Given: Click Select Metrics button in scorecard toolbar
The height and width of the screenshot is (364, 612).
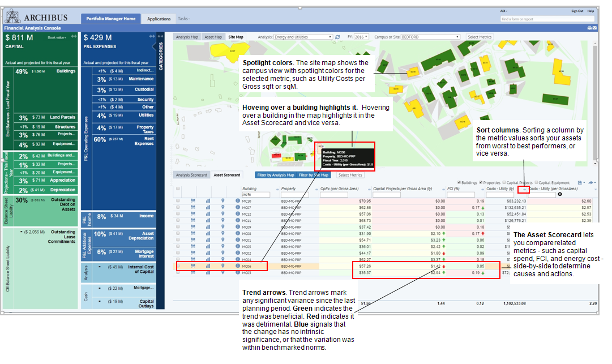Looking at the screenshot, I should pos(350,175).
